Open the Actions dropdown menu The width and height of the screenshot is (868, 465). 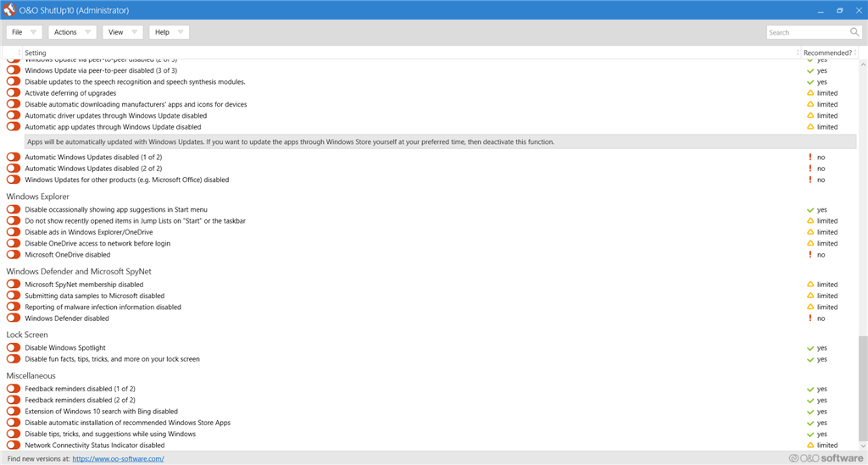pyautogui.click(x=72, y=32)
